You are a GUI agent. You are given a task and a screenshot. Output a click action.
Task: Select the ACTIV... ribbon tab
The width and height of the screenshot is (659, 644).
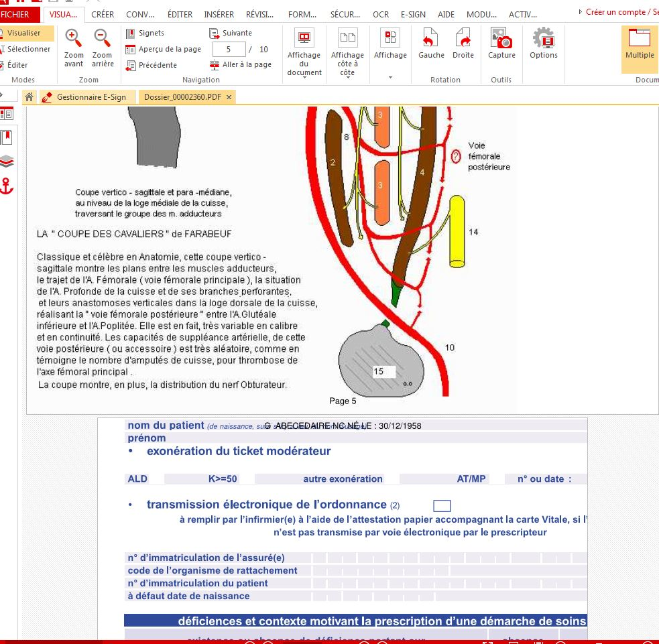[x=523, y=15]
